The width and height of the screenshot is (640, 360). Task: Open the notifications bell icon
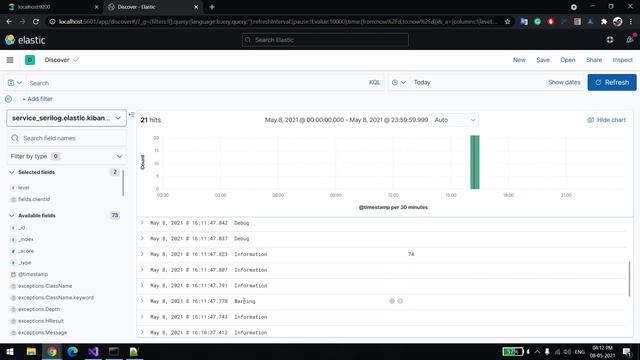click(x=630, y=40)
